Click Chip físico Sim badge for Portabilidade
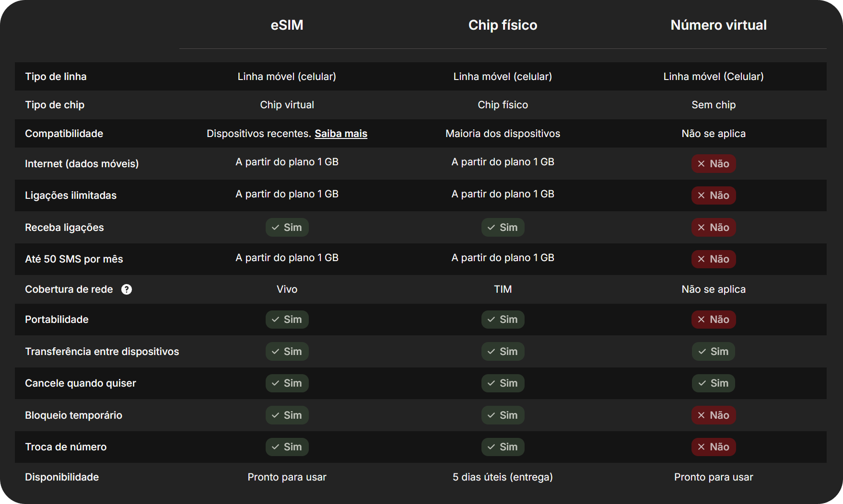 point(503,320)
